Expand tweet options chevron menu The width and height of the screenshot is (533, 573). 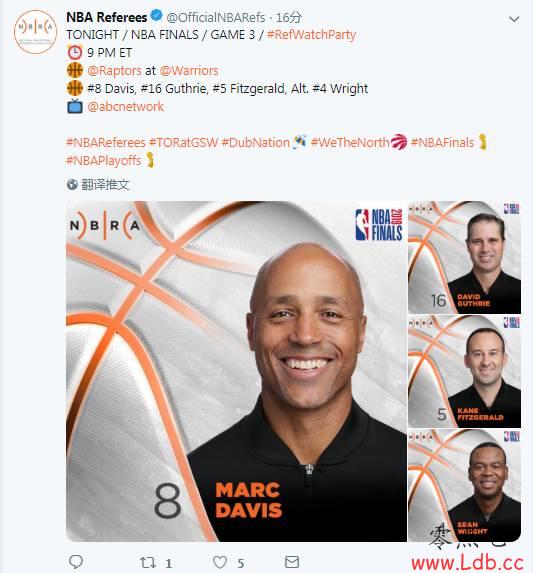point(514,19)
